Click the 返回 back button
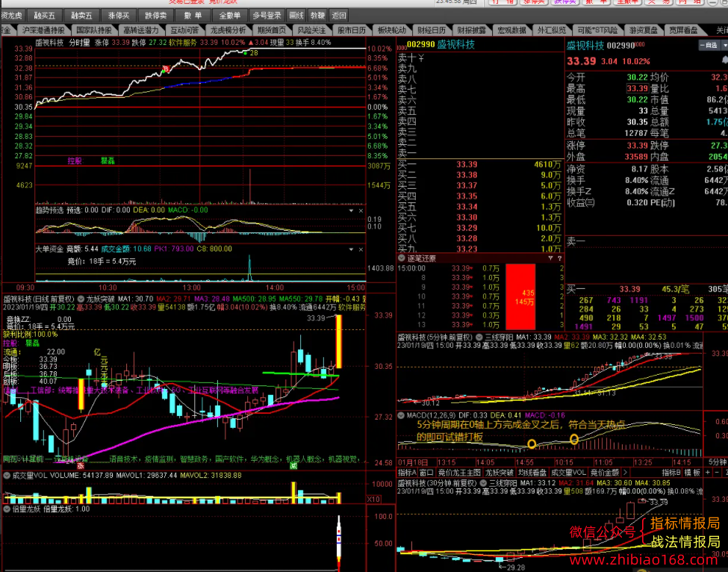This screenshot has height=572, width=728. pos(340,16)
